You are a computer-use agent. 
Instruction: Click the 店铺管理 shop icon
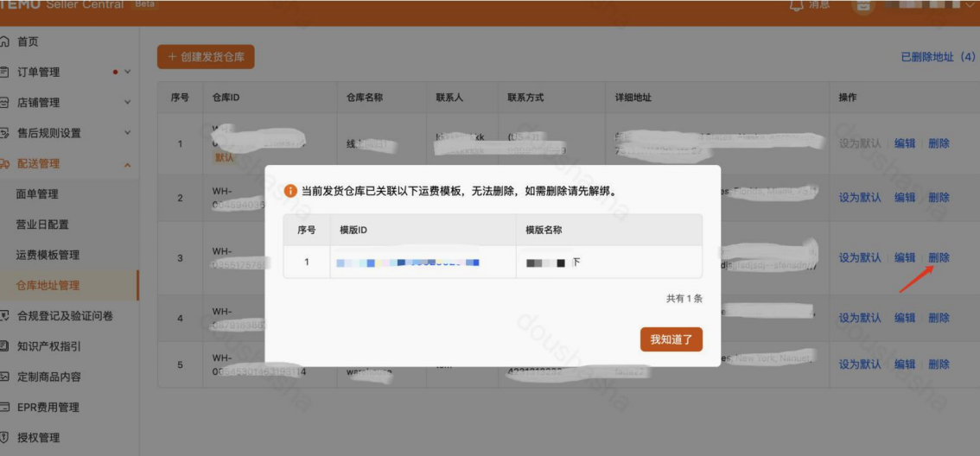(4, 103)
